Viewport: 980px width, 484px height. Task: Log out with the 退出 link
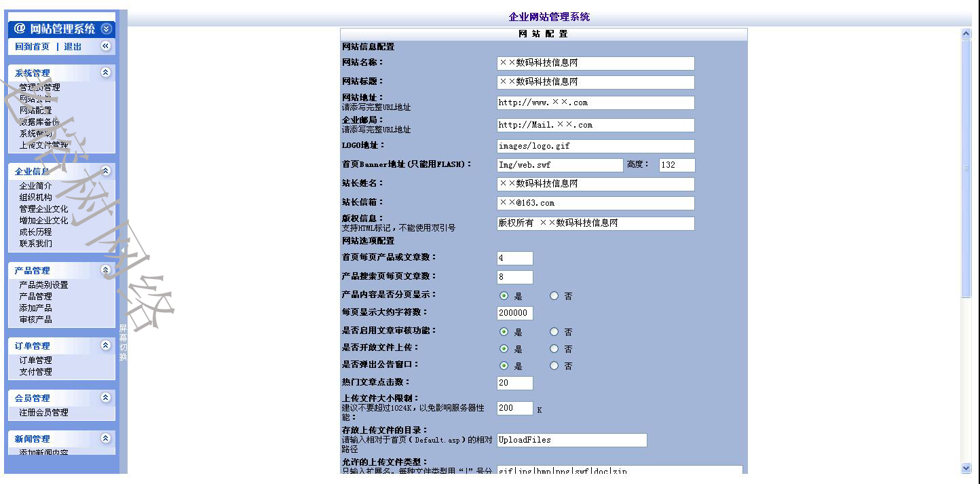point(73,47)
